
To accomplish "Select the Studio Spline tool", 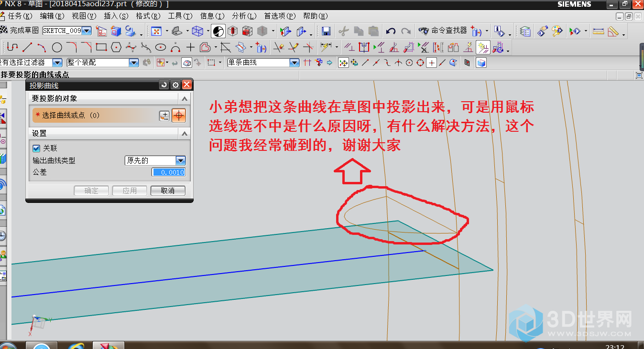I will coord(131,47).
